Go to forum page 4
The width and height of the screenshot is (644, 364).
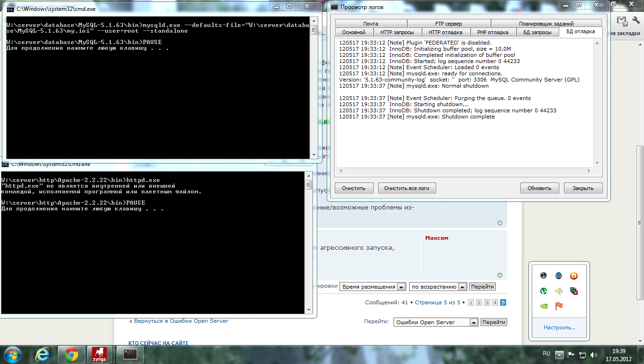pyautogui.click(x=495, y=302)
